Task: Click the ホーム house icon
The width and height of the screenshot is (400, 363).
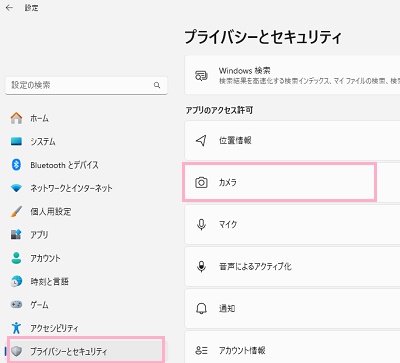Action: point(16,118)
